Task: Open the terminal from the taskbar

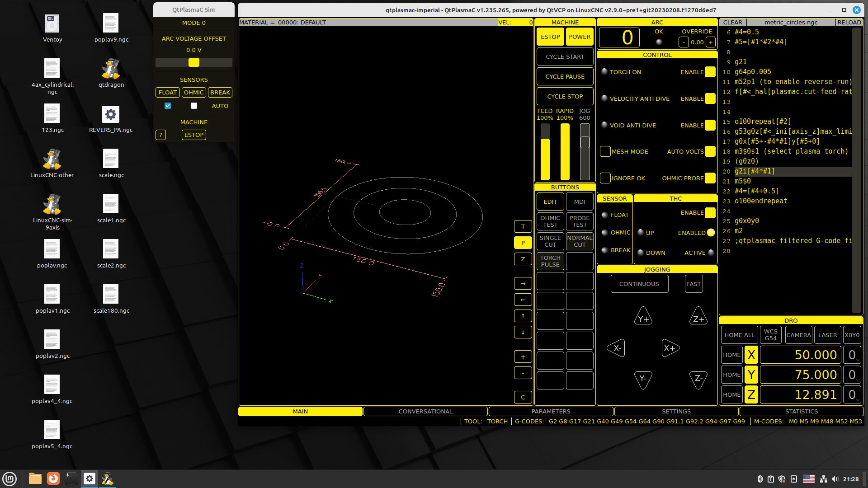Action: [x=71, y=479]
